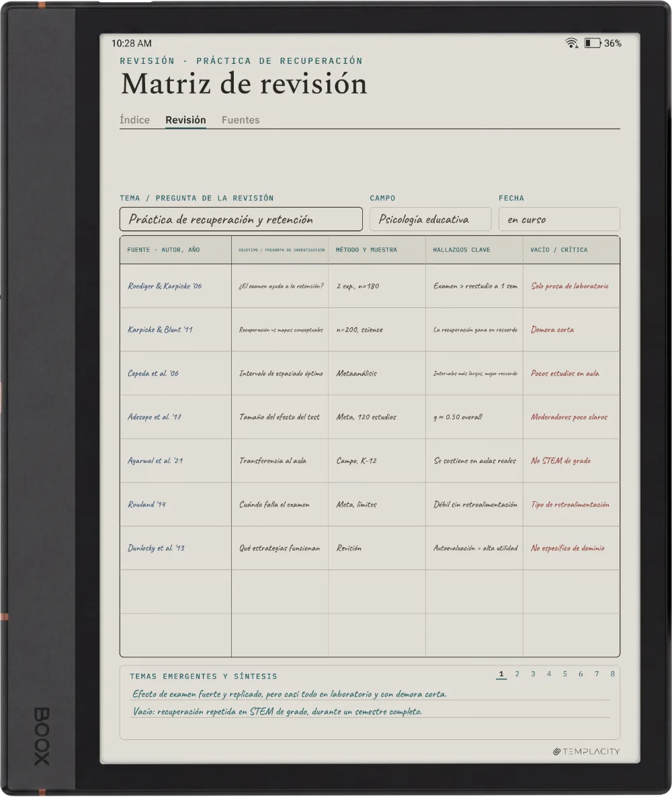The height and width of the screenshot is (797, 672).
Task: Edit synthesis line starting 'Vacío: recuperación repetida'
Action: 370,712
